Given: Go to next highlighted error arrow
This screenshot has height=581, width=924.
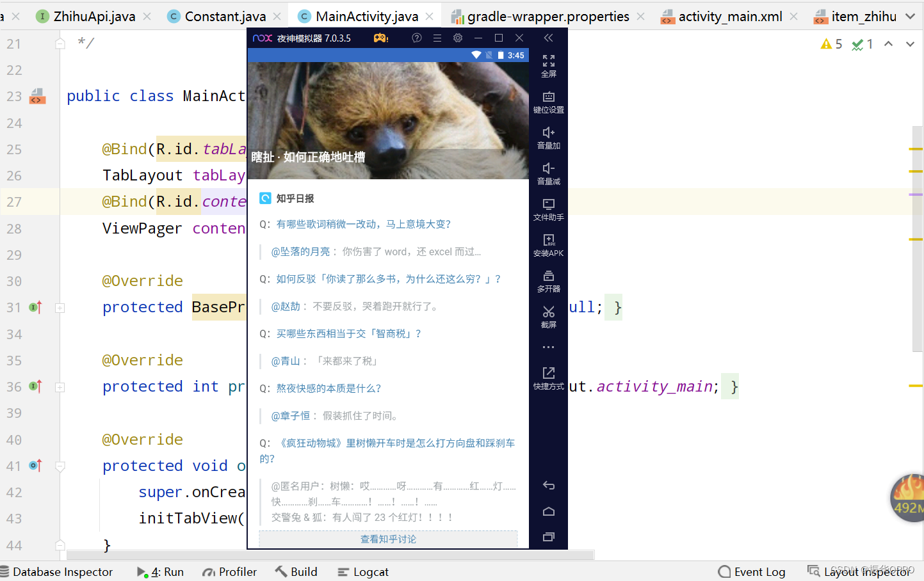Looking at the screenshot, I should (910, 44).
